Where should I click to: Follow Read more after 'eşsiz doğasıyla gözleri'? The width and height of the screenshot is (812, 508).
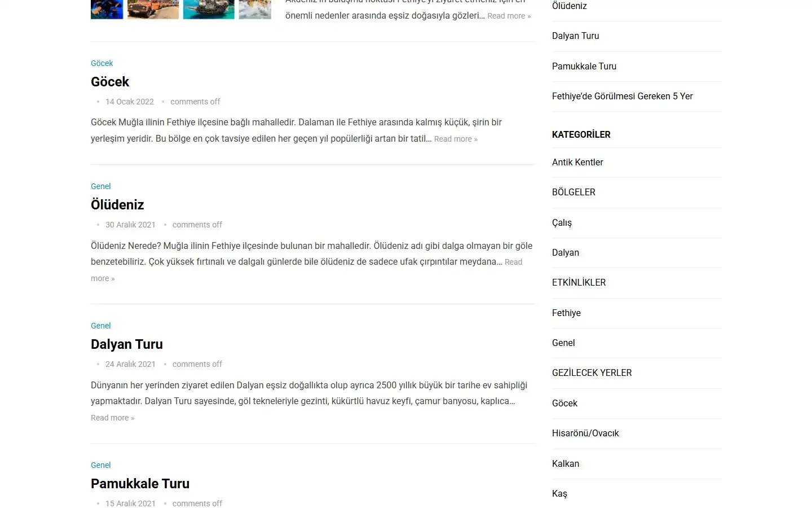coord(509,16)
